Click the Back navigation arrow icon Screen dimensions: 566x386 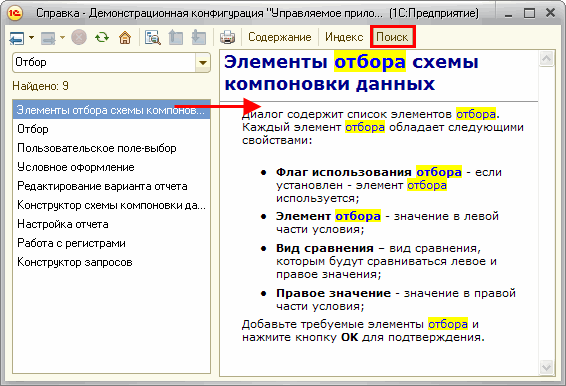tap(17, 37)
